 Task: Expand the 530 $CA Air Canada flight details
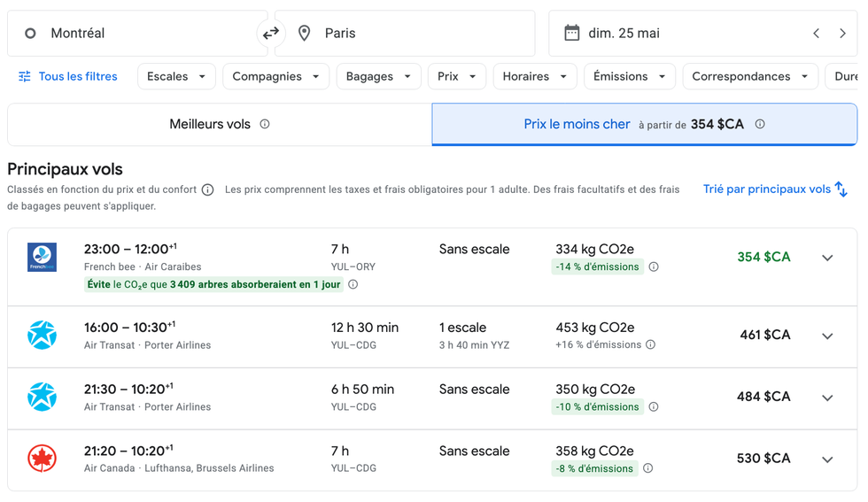pyautogui.click(x=827, y=460)
